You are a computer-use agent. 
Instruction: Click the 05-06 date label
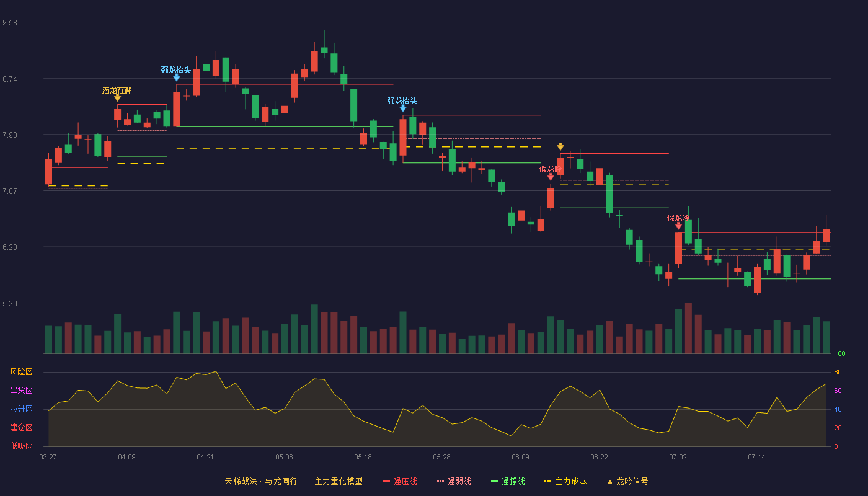pyautogui.click(x=284, y=457)
